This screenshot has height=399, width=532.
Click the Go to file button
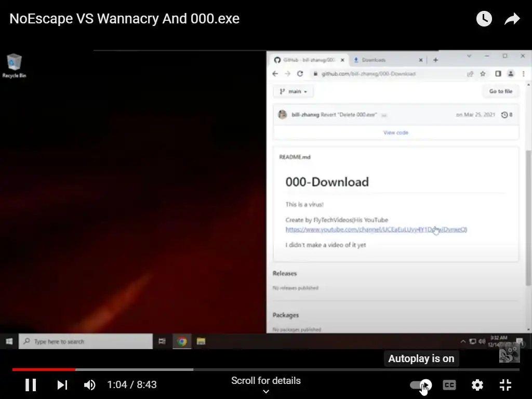click(500, 91)
